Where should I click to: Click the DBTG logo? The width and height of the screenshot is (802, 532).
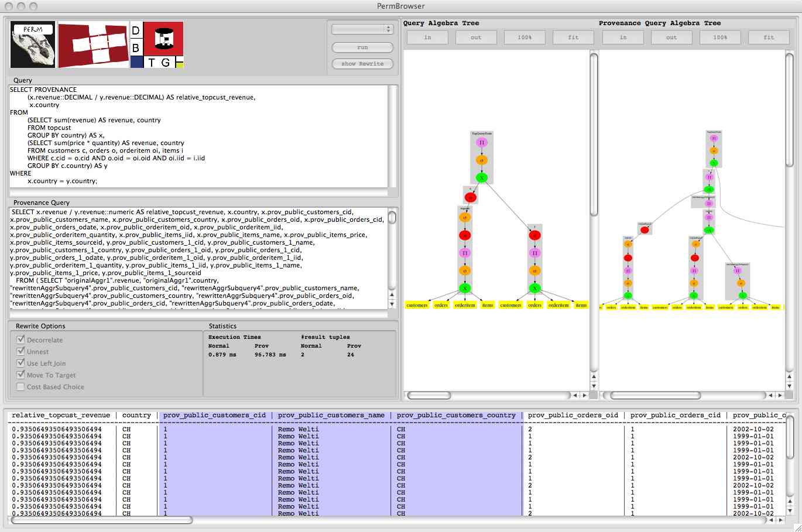(157, 44)
